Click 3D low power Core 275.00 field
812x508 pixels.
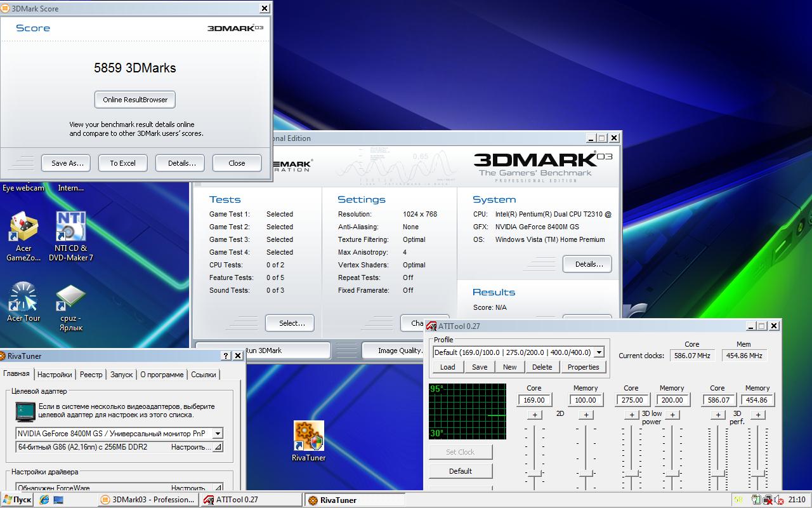[x=632, y=400]
